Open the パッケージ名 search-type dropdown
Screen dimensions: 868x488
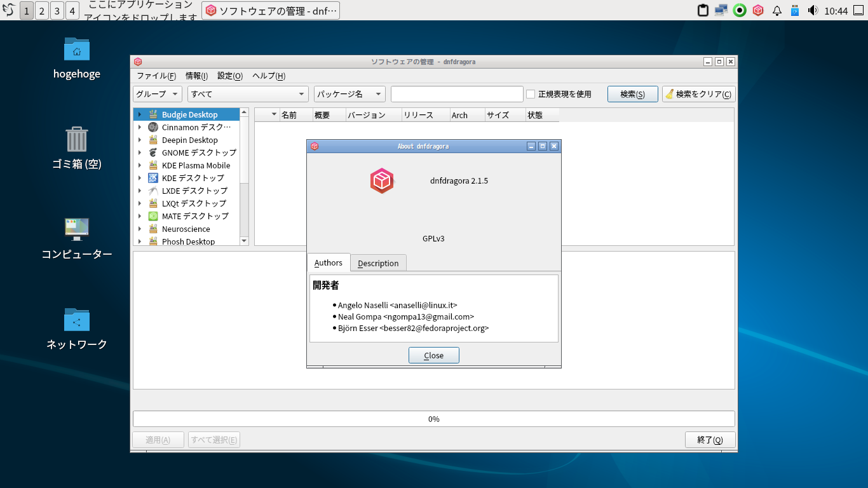pos(349,94)
